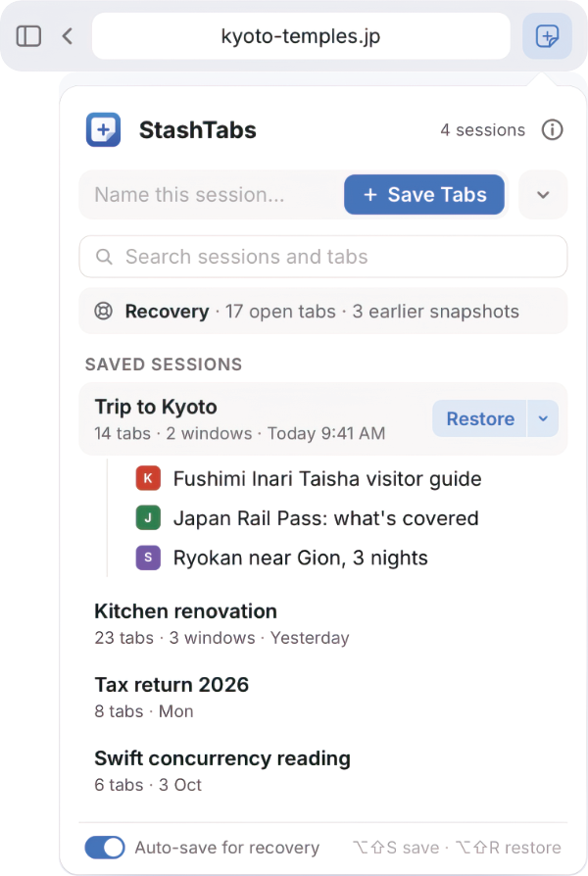Toggle the browser sidebar icon
588x876 pixels.
point(28,36)
